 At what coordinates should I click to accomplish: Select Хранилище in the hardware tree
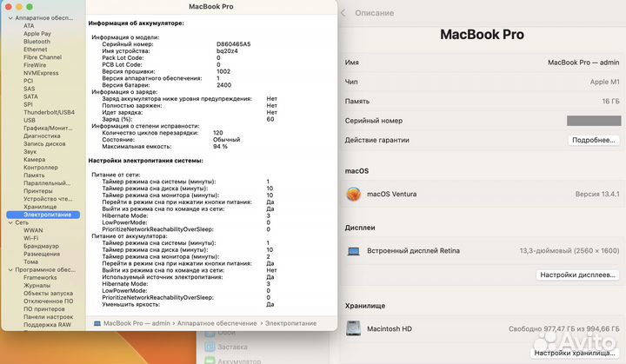40,207
